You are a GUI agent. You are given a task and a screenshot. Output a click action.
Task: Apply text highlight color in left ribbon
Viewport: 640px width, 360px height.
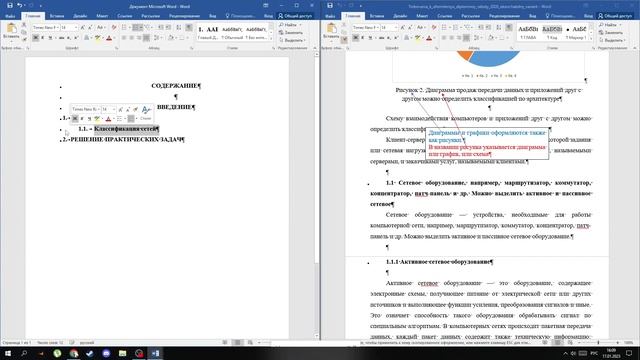(98, 38)
